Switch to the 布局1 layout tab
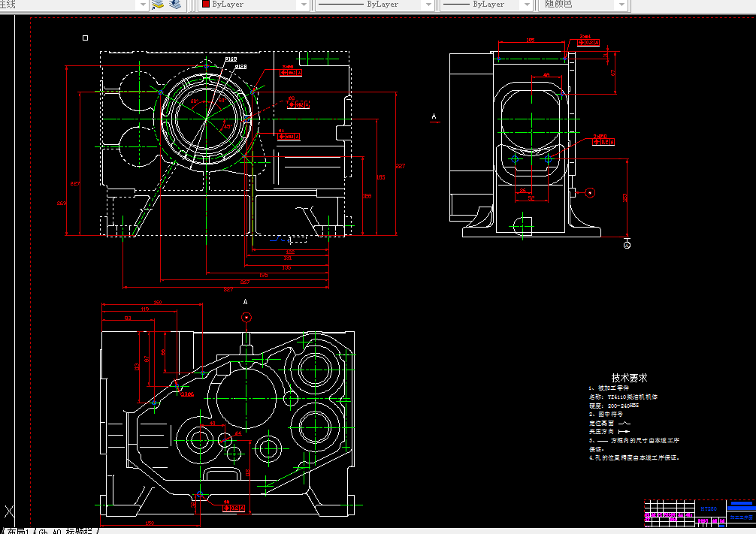This screenshot has height=534, width=756. (17, 531)
